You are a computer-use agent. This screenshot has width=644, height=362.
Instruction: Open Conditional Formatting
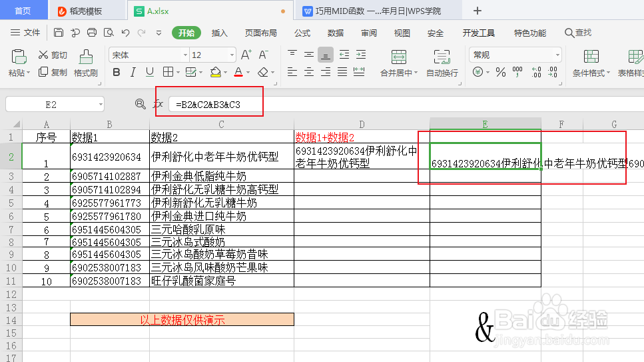pyautogui.click(x=591, y=63)
